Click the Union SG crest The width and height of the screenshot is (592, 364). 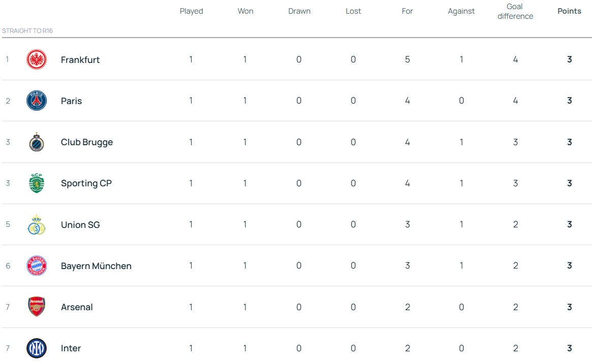[x=37, y=224]
